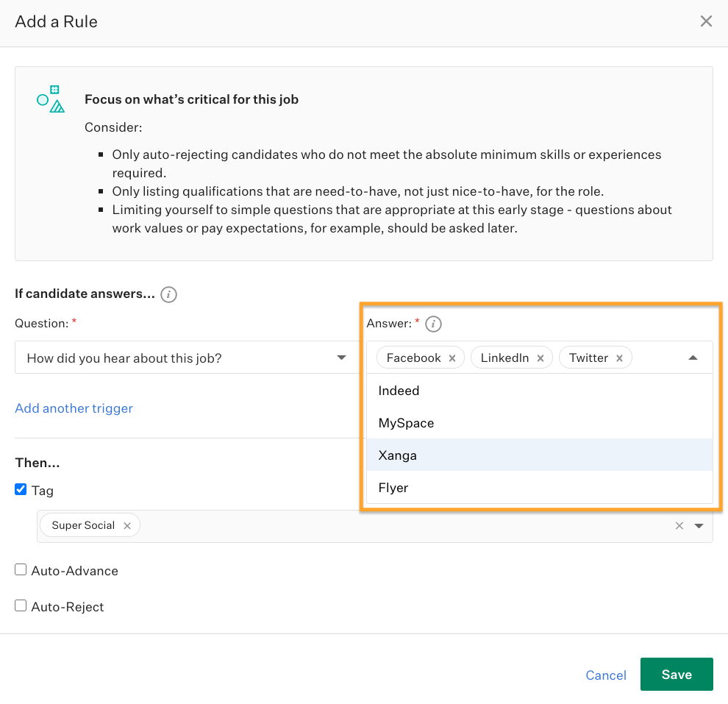Cancel adding the rule

pos(605,675)
